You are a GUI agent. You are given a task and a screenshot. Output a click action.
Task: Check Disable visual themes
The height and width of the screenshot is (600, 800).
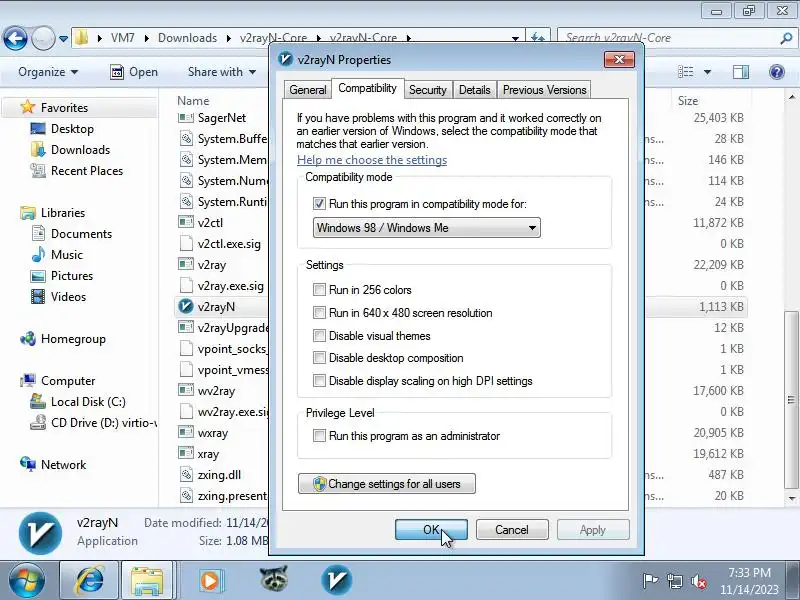coord(319,336)
